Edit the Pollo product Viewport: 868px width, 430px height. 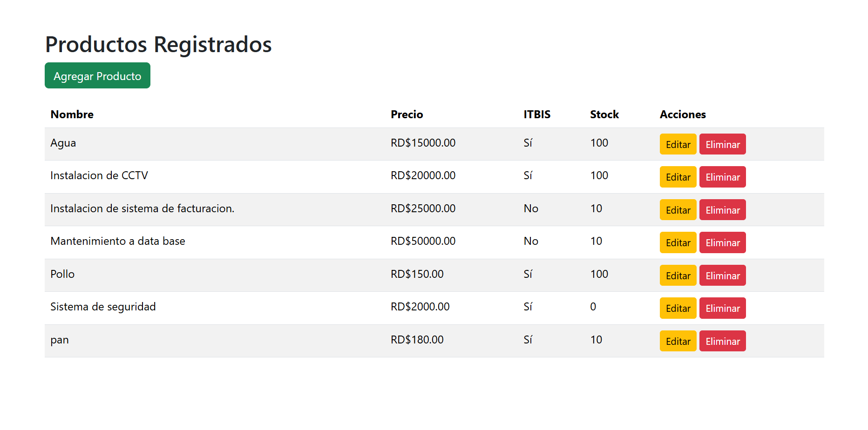[678, 275]
